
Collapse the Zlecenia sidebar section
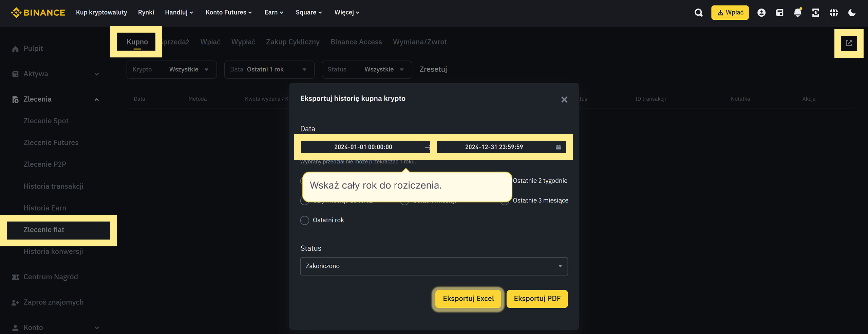(x=96, y=99)
